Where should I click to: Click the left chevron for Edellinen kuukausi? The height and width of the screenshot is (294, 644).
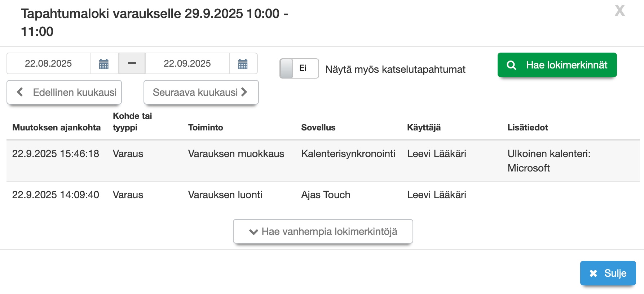(x=20, y=92)
